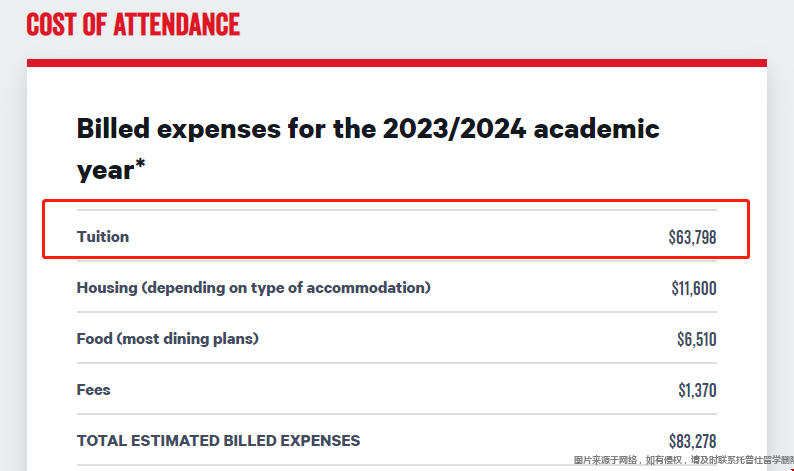794x471 pixels.
Task: Click the red bar atop the card
Action: [397, 63]
